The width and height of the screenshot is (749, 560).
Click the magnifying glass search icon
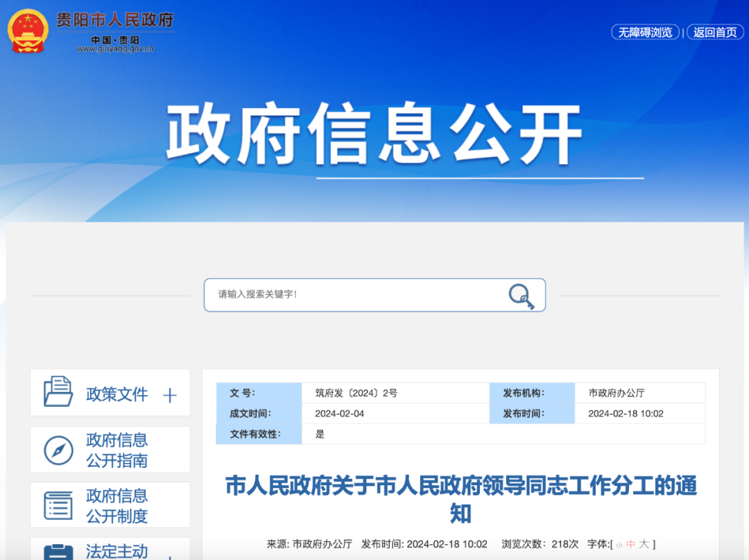(x=521, y=295)
